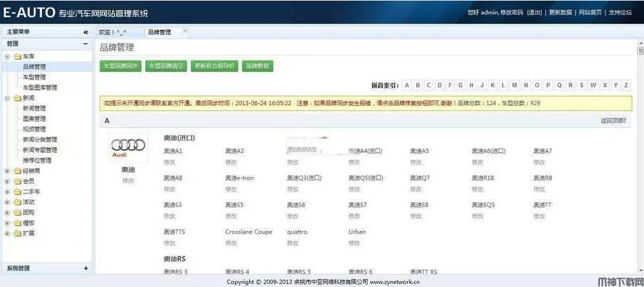644x287 pixels.
Task: Jump to pinyin index letter A
Action: 407,85
